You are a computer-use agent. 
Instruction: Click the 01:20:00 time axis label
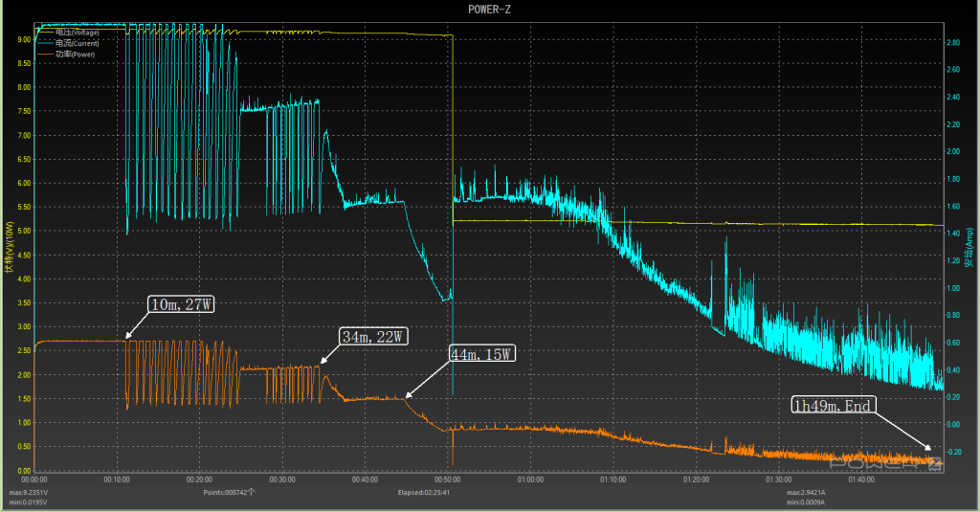click(x=696, y=480)
